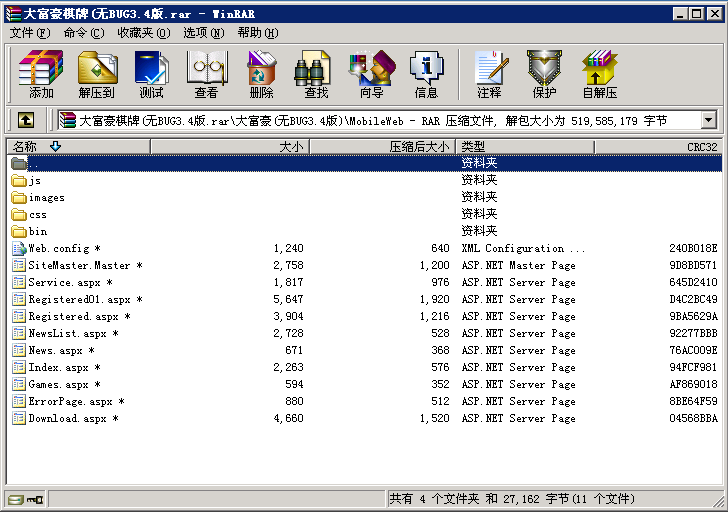Select the Web.config file row
Viewport: 728px width, 512px height.
pyautogui.click(x=58, y=249)
